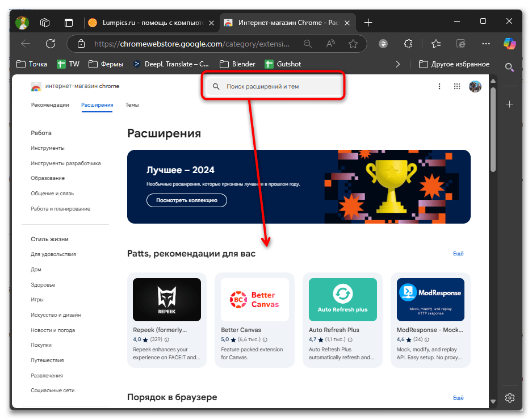Switch to the Темы tab

coord(132,105)
